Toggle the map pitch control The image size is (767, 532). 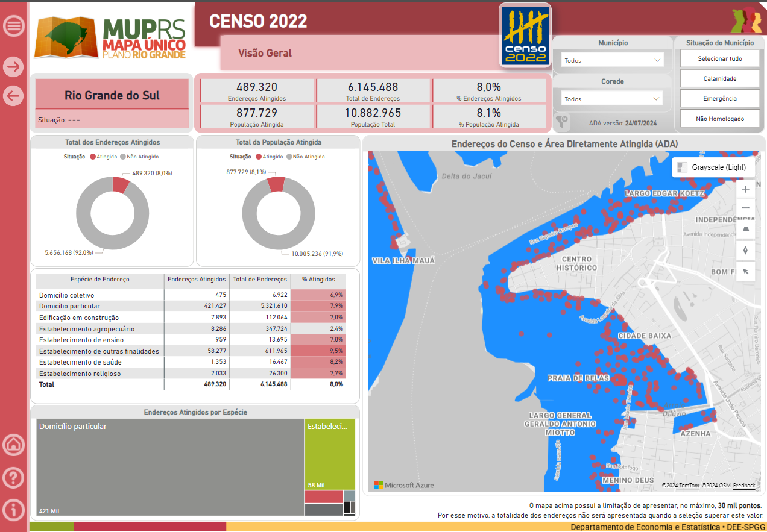click(746, 229)
